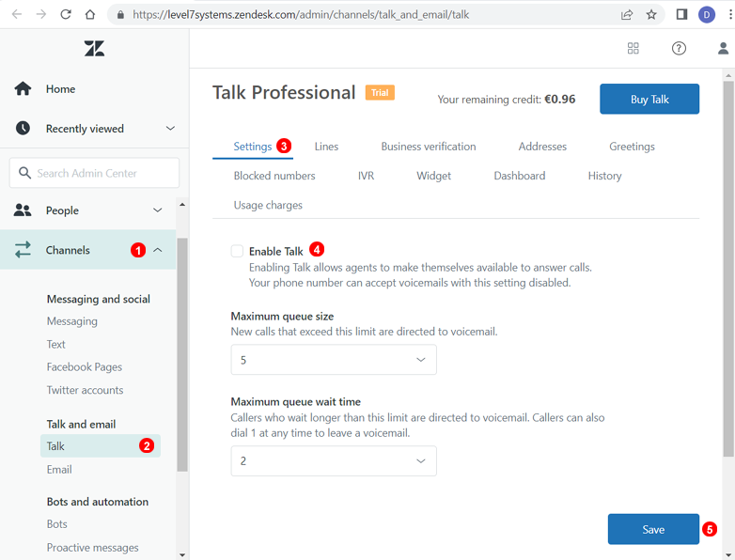Open the Maximum queue size dropdown
This screenshot has height=560, width=735.
pyautogui.click(x=334, y=360)
